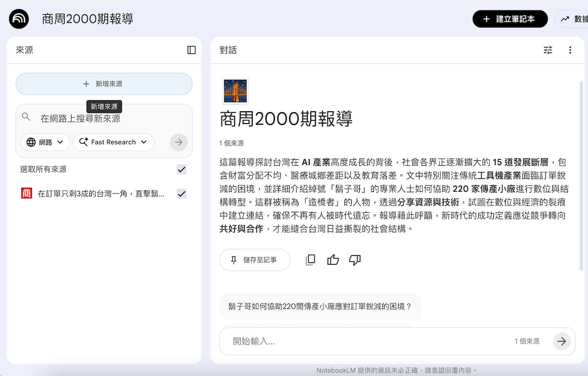The width and height of the screenshot is (588, 376).
Task: Click the red 商 source icon
Action: click(x=26, y=193)
